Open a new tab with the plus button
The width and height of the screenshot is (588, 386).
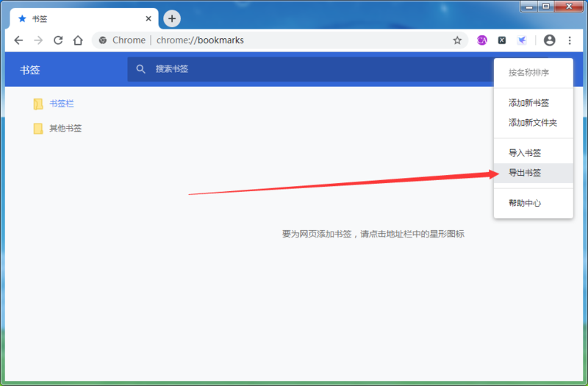coord(172,18)
